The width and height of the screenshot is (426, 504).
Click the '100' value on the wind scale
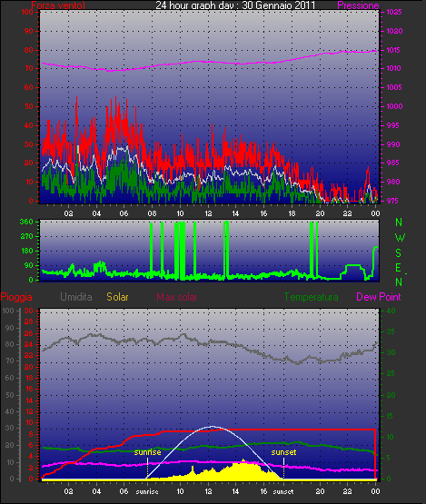tap(27, 12)
